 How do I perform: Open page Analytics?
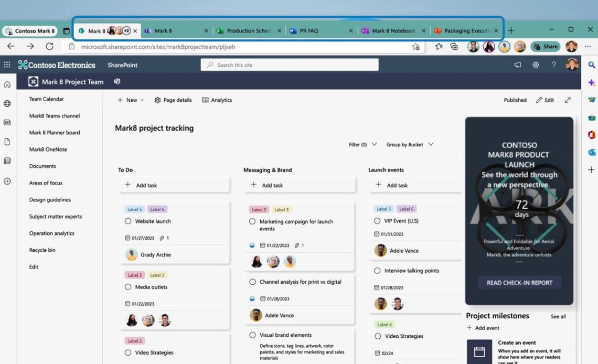(217, 100)
